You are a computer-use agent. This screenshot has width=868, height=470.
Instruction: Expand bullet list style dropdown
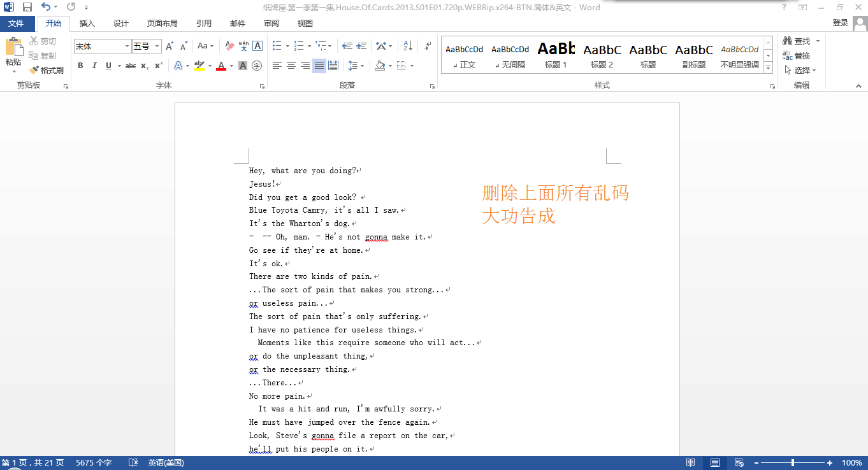coord(287,46)
